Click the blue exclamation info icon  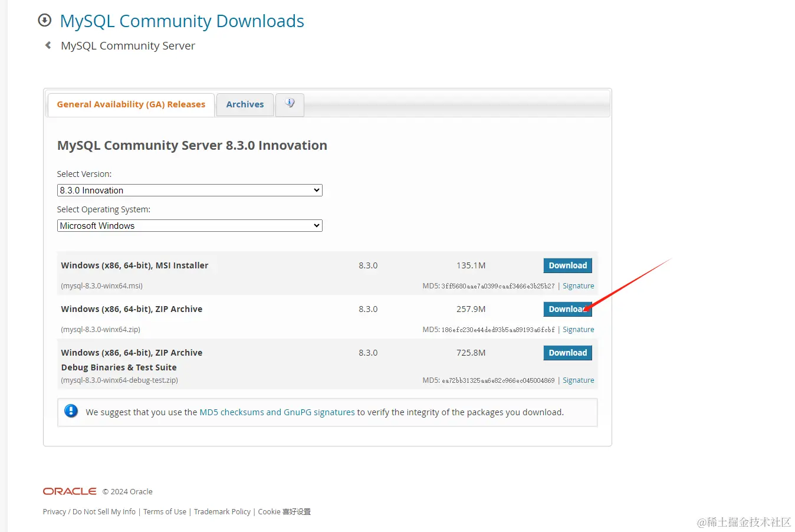pos(71,411)
